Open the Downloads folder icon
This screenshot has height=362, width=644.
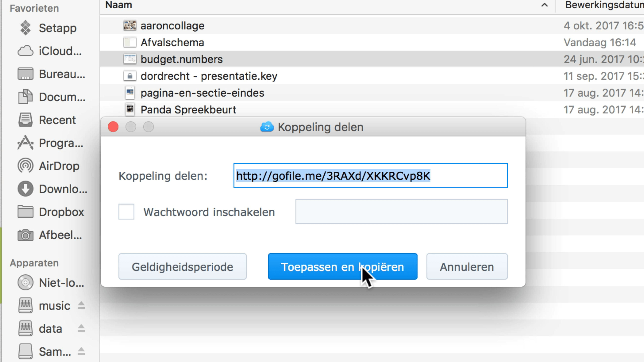coord(25,189)
